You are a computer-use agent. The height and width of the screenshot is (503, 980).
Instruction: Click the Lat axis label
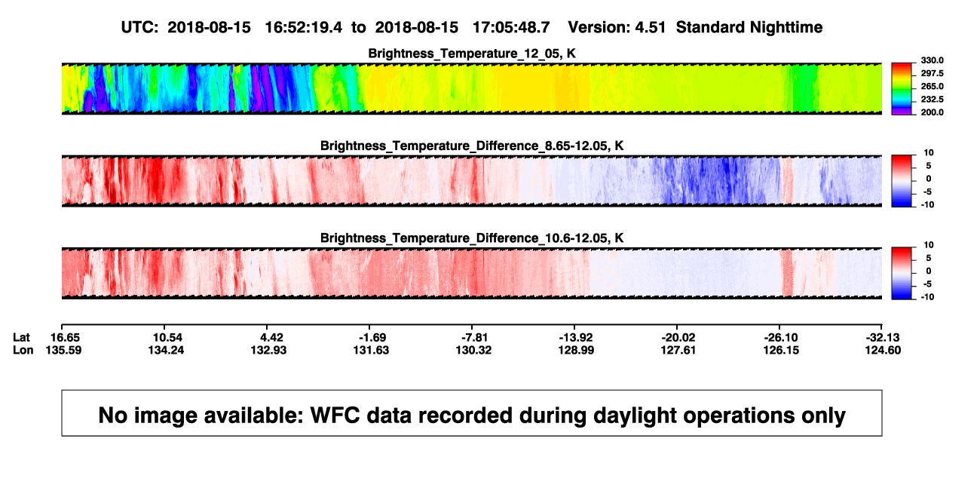tap(22, 337)
